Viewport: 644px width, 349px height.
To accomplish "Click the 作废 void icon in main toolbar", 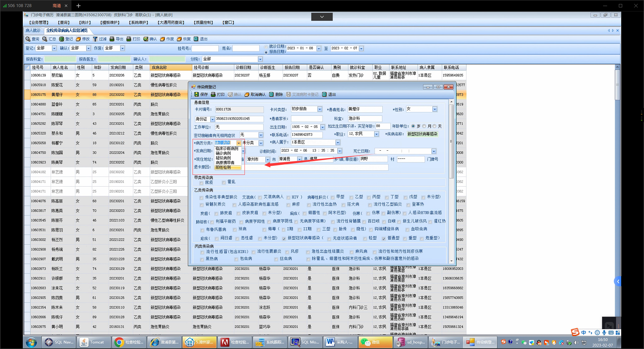I will coord(162,39).
